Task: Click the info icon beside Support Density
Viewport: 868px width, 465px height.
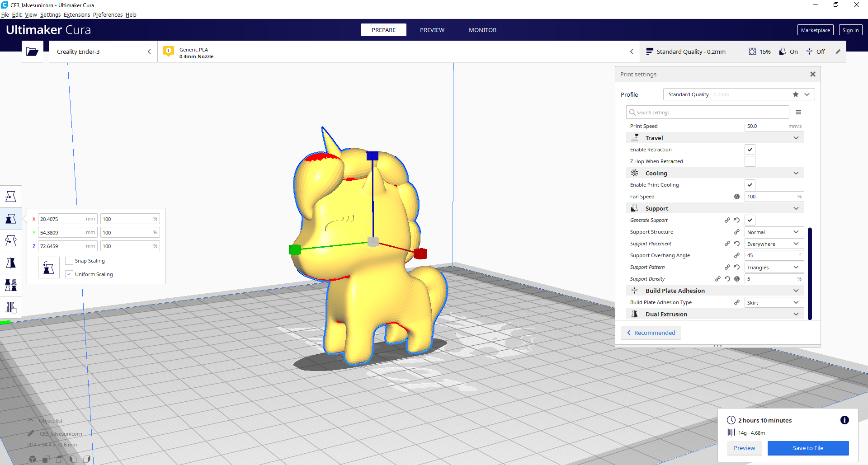Action: (737, 279)
